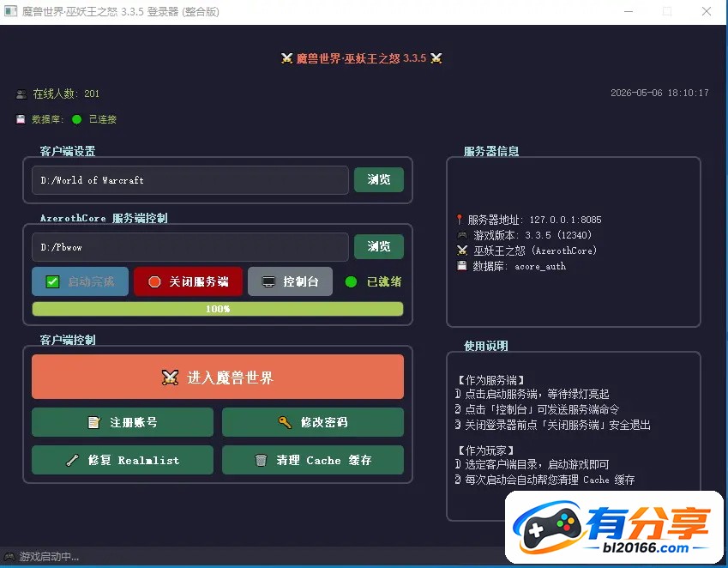728x568 pixels.
Task: Click the 启动完成 server start button
Action: [80, 281]
